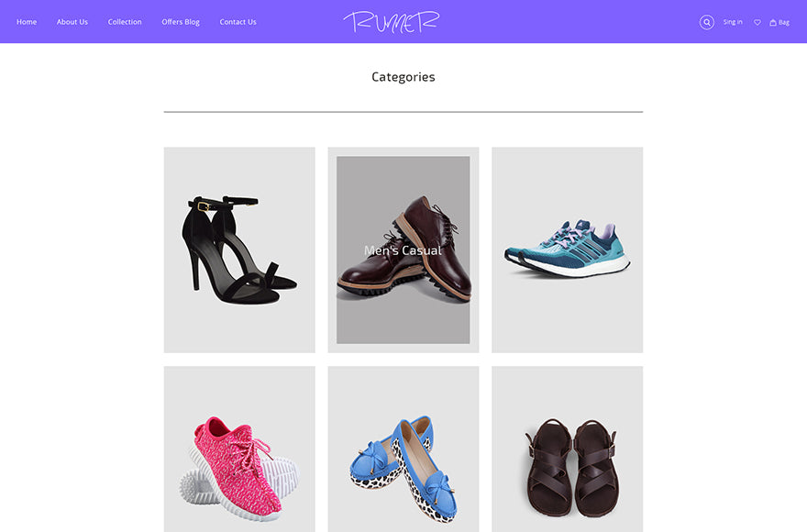Open the About Us menu item
The image size is (807, 532).
[x=72, y=22]
